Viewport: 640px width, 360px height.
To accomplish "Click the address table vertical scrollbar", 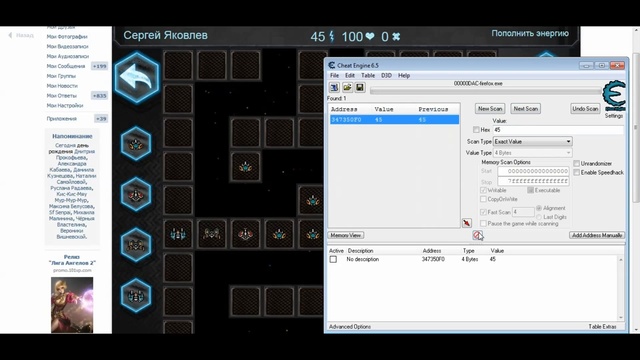I will pyautogui.click(x=621, y=288).
